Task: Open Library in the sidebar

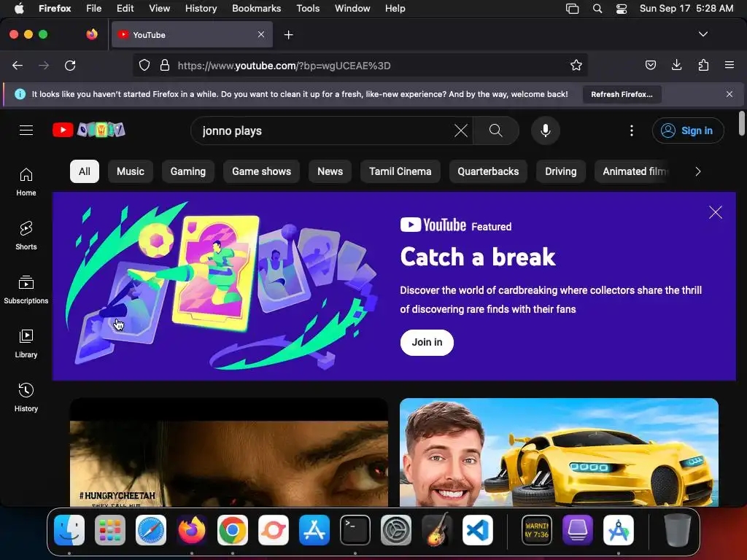Action: (x=26, y=344)
